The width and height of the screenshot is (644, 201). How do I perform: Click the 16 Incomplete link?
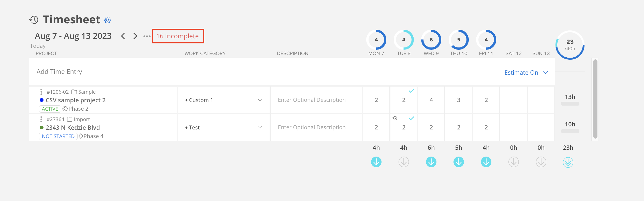[x=177, y=36]
